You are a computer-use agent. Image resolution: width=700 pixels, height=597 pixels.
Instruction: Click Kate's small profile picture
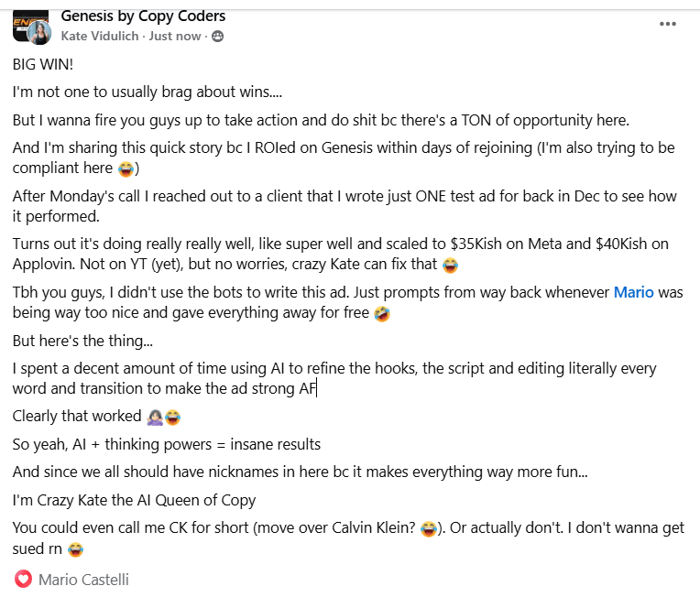[39, 33]
